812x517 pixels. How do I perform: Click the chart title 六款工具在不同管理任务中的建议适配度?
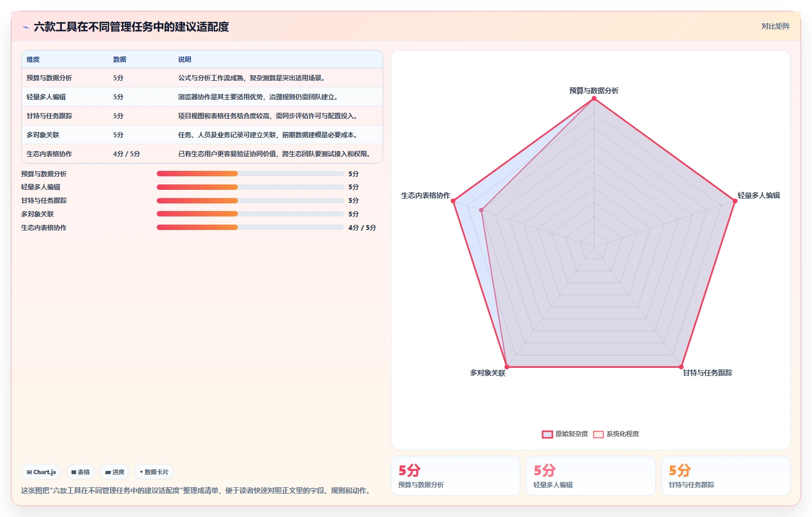coord(131,27)
